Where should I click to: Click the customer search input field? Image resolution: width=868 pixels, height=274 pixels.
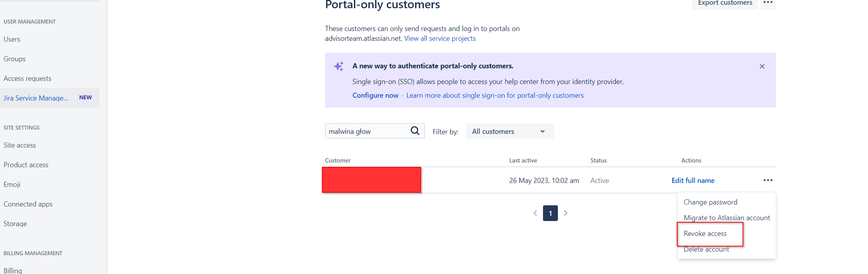point(365,131)
